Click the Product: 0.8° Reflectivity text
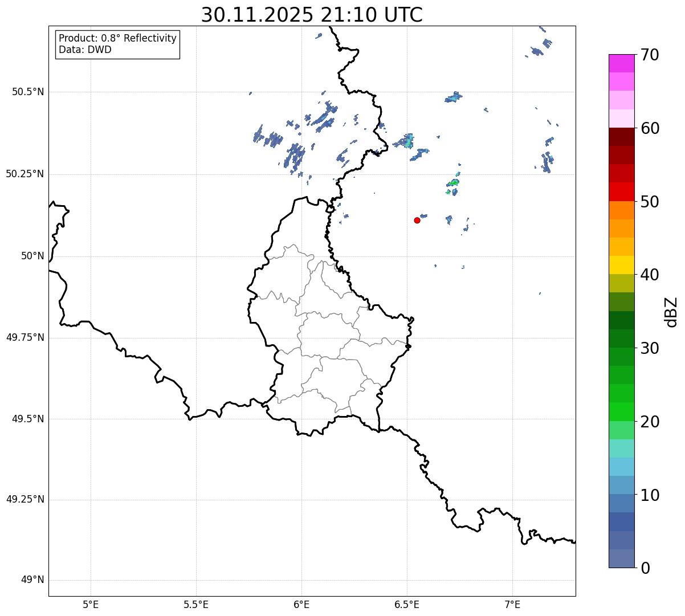The image size is (685, 616). pyautogui.click(x=117, y=38)
